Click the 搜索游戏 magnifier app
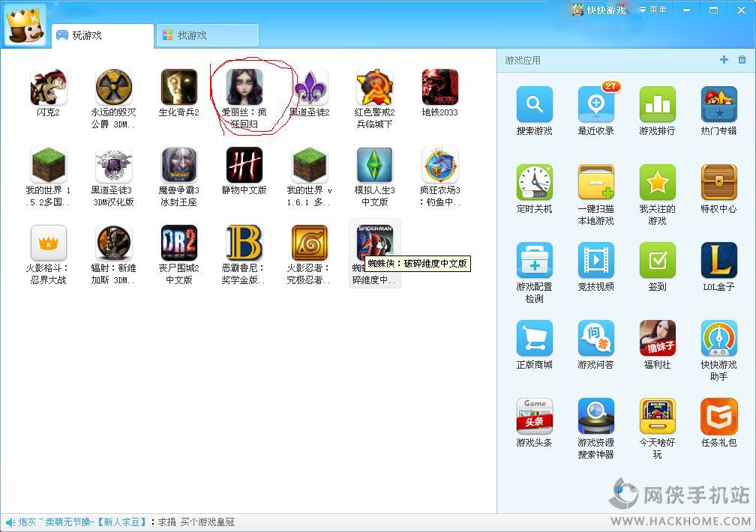This screenshot has width=756, height=532. coord(534,105)
